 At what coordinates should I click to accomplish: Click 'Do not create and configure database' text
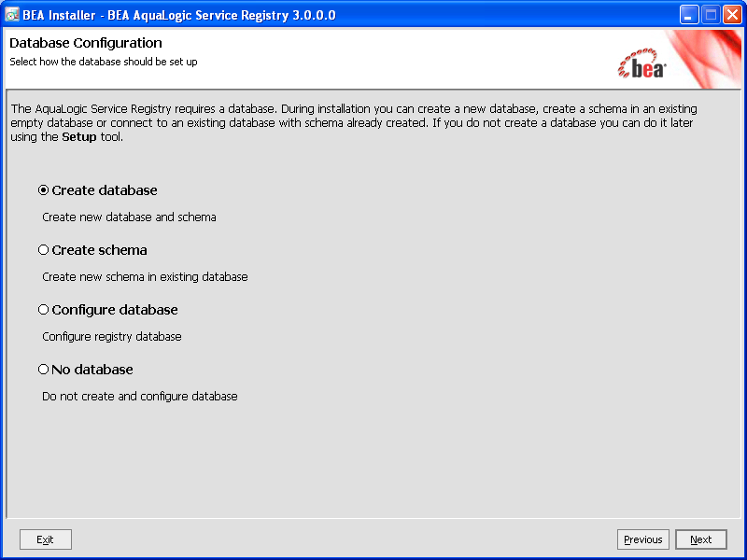coord(139,397)
